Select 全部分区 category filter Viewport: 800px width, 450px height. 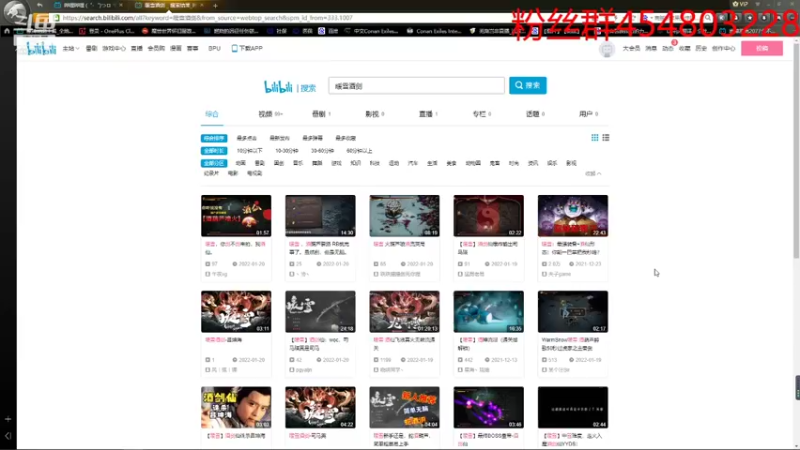click(x=214, y=163)
